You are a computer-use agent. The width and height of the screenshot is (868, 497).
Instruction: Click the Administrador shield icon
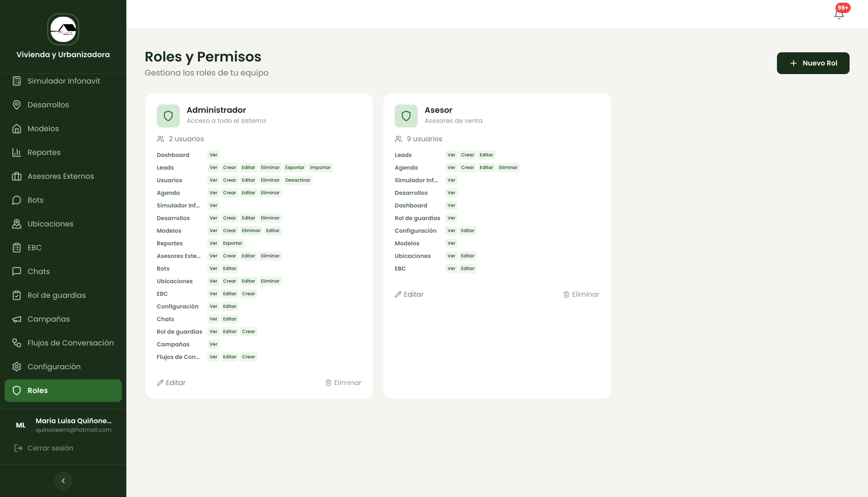168,116
